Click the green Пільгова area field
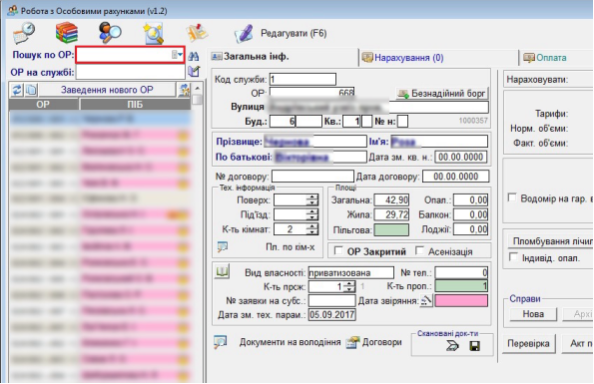Viewport: 594px width, 384px height. click(391, 230)
